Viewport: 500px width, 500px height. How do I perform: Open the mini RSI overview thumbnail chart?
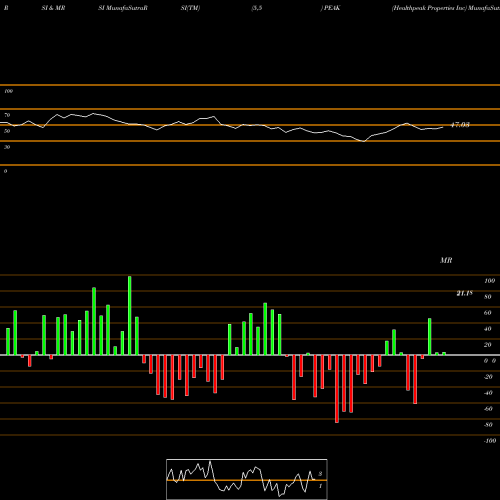247,479
